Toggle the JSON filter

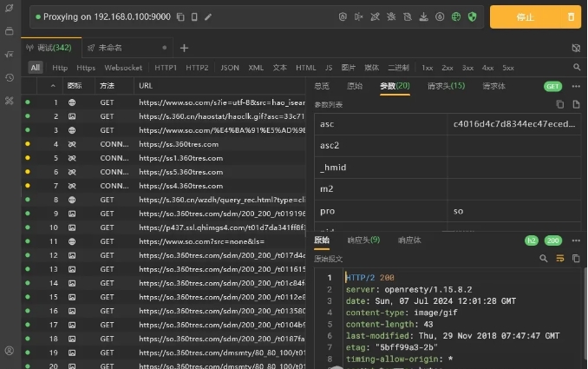229,67
